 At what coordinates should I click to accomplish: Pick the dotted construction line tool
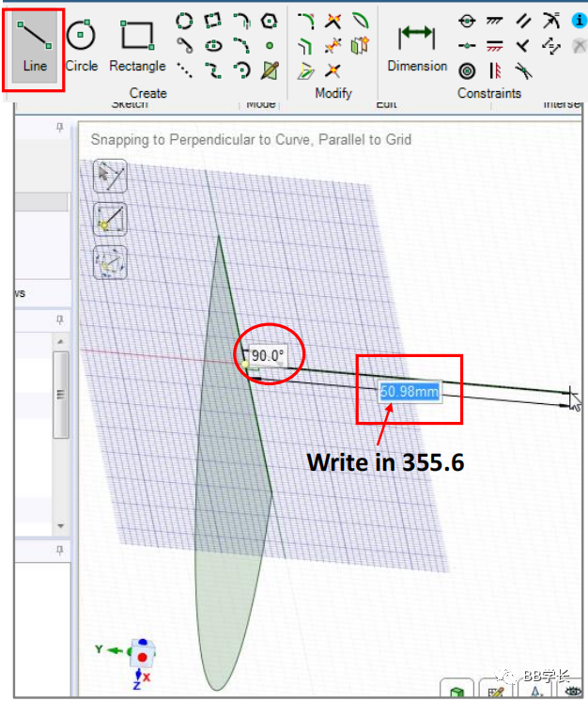click(x=184, y=70)
